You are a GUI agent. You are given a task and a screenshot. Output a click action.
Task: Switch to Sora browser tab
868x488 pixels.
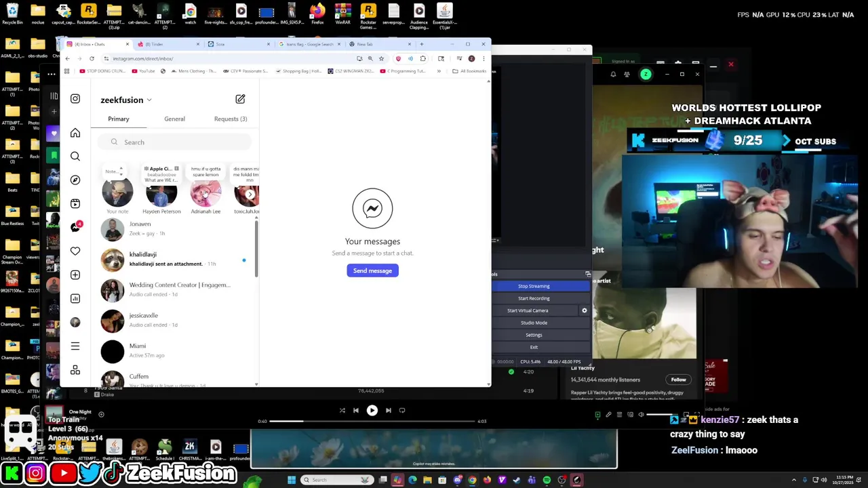click(x=239, y=44)
